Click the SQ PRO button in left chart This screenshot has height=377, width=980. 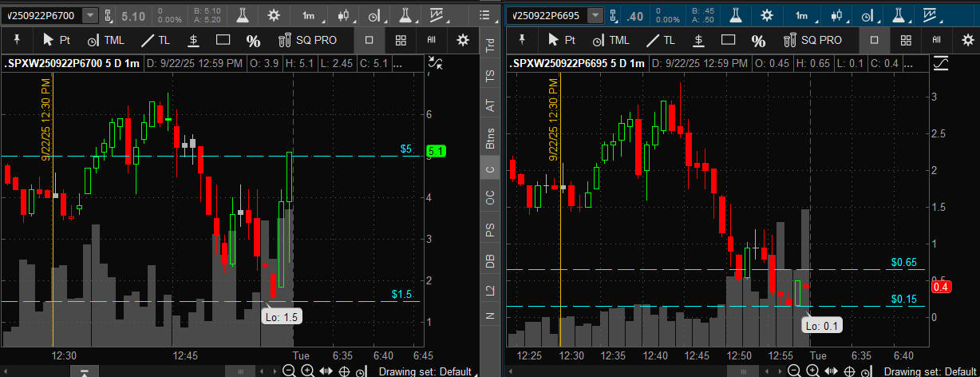pyautogui.click(x=307, y=40)
